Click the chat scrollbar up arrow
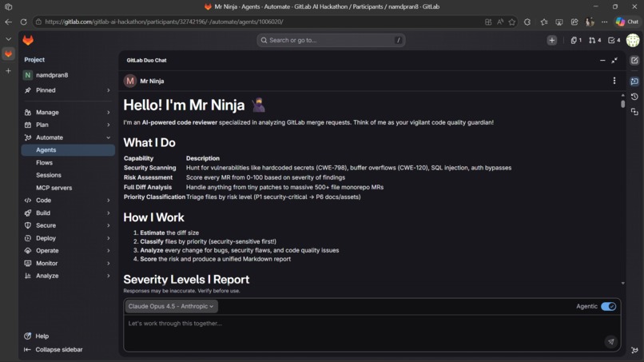Image resolution: width=644 pixels, height=362 pixels. 622,95
